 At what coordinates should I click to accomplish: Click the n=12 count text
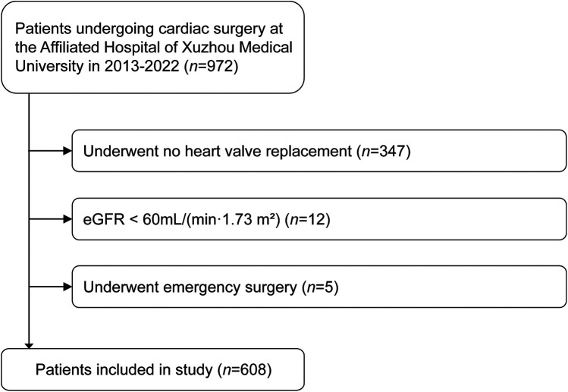(307, 219)
